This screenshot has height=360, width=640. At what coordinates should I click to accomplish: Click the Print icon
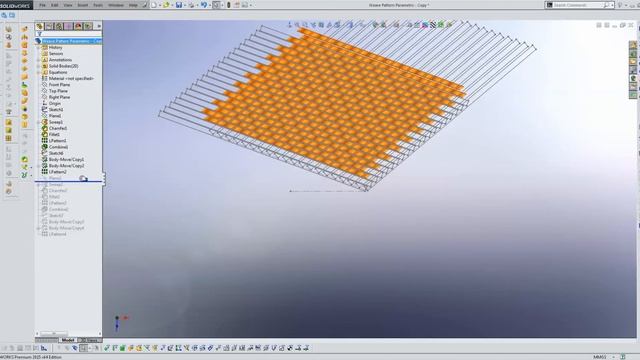(191, 5)
